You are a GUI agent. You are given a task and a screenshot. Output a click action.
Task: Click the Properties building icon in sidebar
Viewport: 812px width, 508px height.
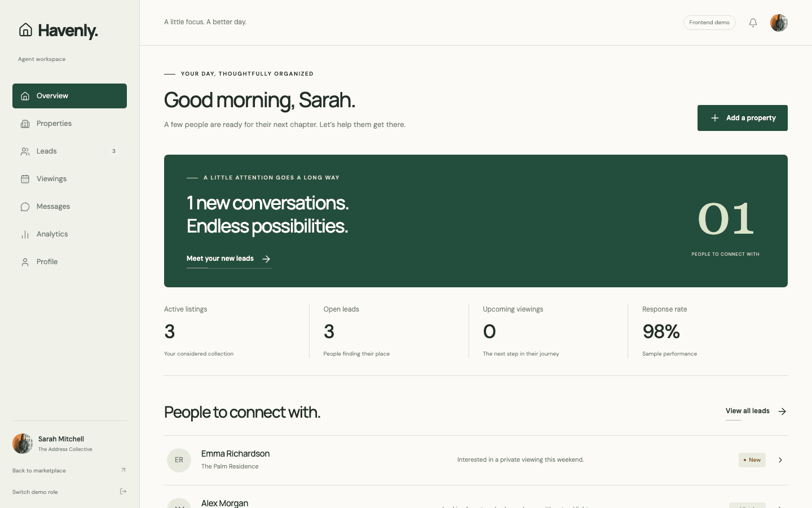[25, 124]
